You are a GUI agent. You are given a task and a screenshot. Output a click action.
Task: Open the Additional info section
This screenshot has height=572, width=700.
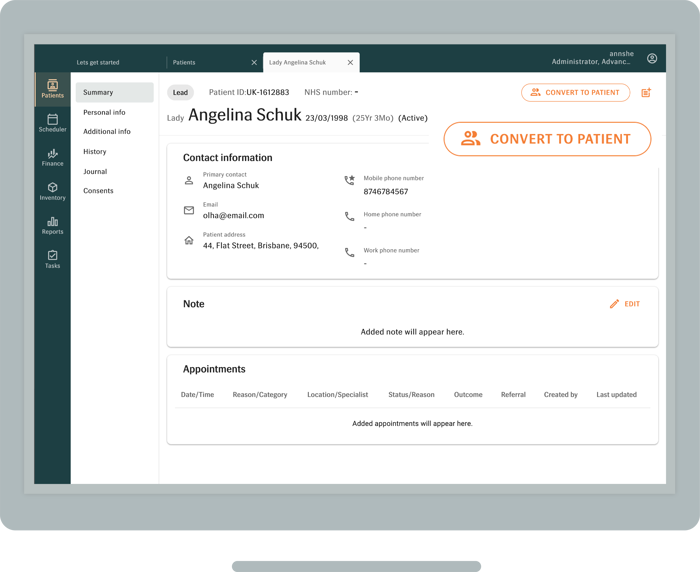coord(107,132)
